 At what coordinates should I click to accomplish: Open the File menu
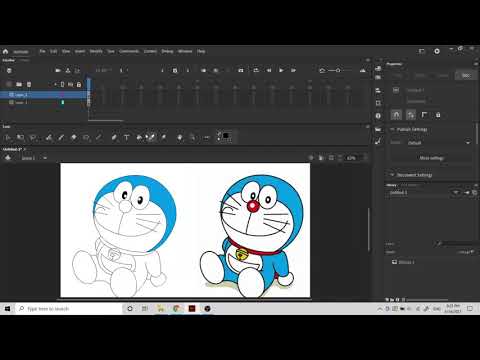click(42, 51)
